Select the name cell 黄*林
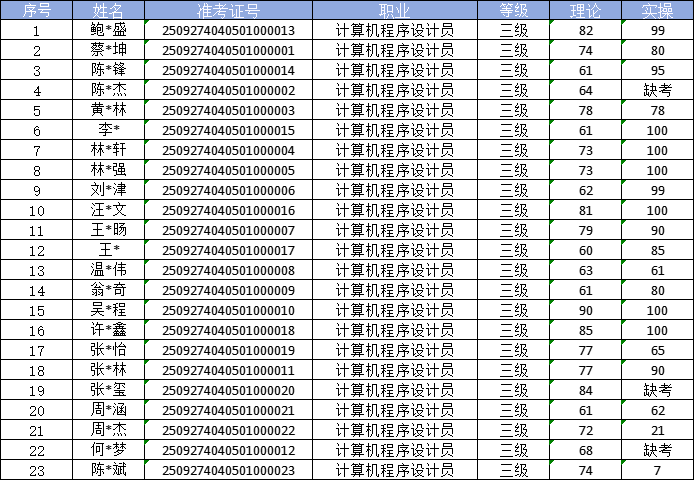This screenshot has width=694, height=480. [108, 110]
